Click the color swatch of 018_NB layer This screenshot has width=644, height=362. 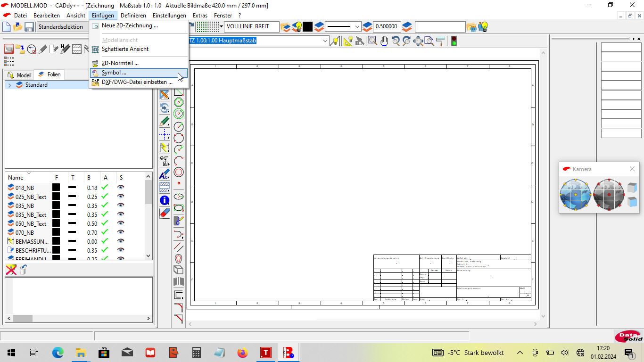pyautogui.click(x=56, y=188)
